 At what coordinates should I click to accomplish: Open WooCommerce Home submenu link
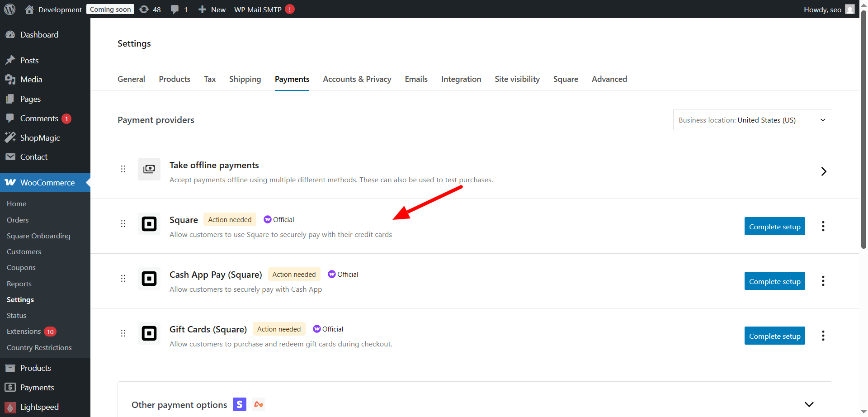click(17, 204)
